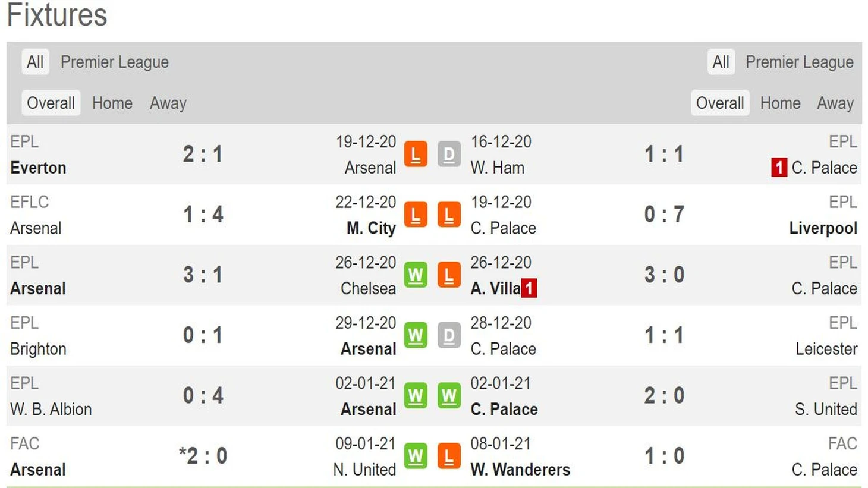Choose left-side Premier League filter
This screenshot has height=488, width=868.
point(115,62)
